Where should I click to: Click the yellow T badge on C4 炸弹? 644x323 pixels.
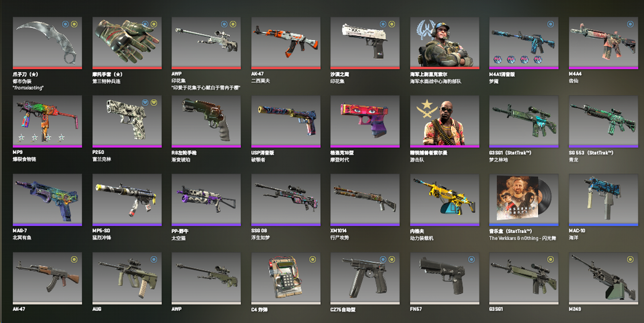[x=312, y=259]
